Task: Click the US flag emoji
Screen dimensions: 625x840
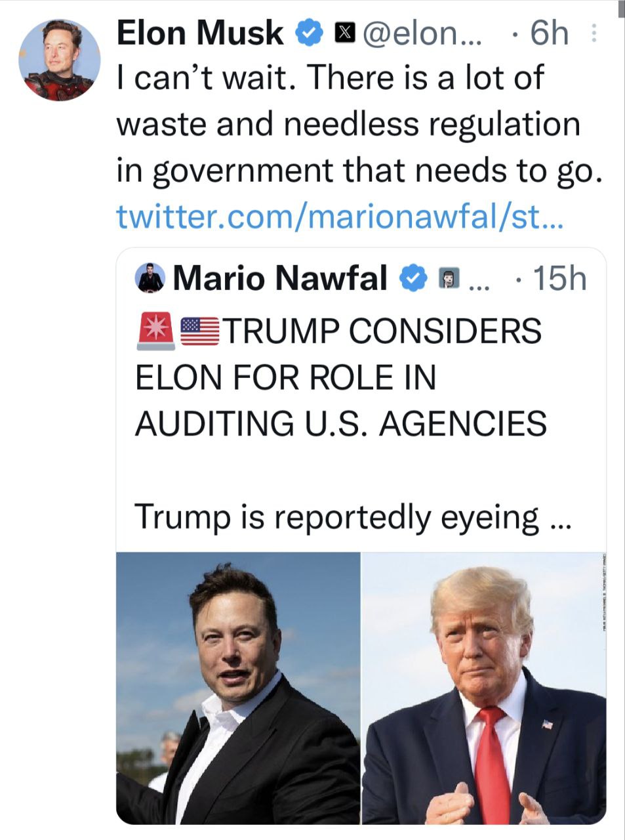Action: (x=200, y=331)
